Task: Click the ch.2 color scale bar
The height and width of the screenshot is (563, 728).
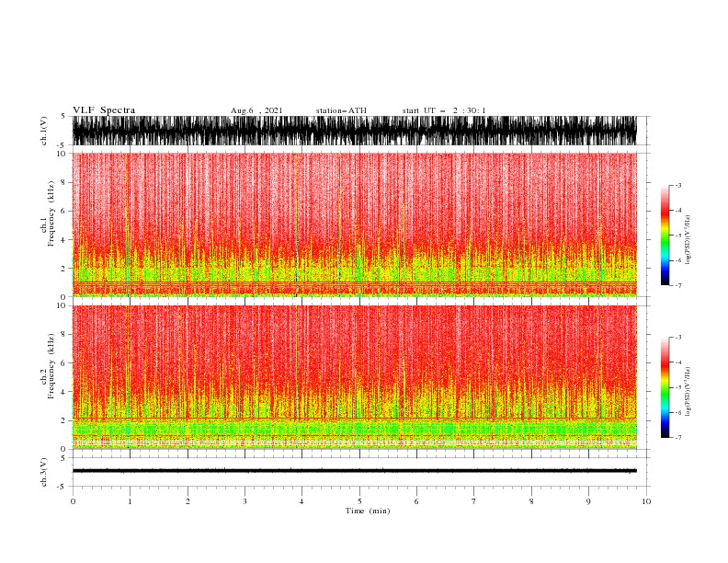Action: [x=665, y=387]
